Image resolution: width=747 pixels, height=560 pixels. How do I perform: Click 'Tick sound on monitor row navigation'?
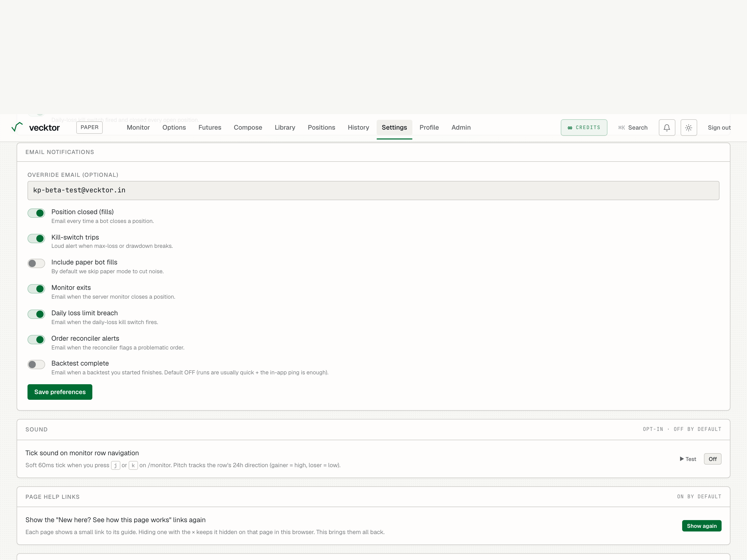point(82,453)
